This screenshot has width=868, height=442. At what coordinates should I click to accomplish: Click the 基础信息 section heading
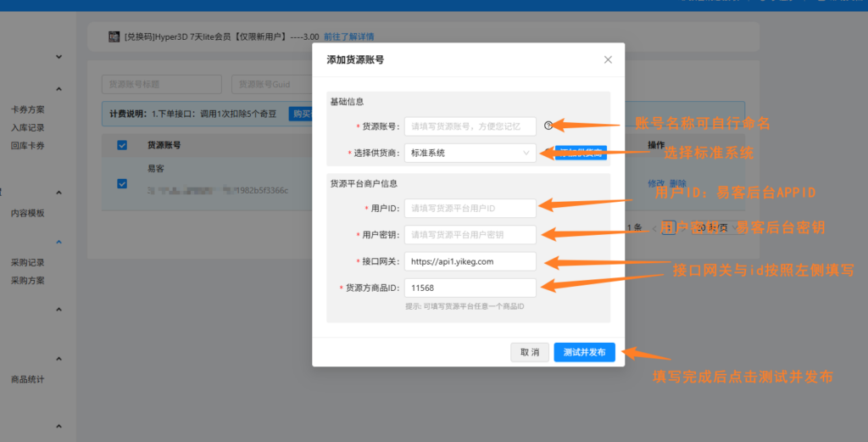pos(347,102)
